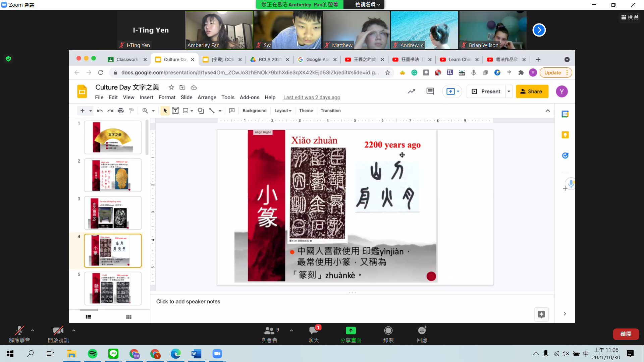
Task: Toggle Zoom chat panel
Action: tap(314, 335)
